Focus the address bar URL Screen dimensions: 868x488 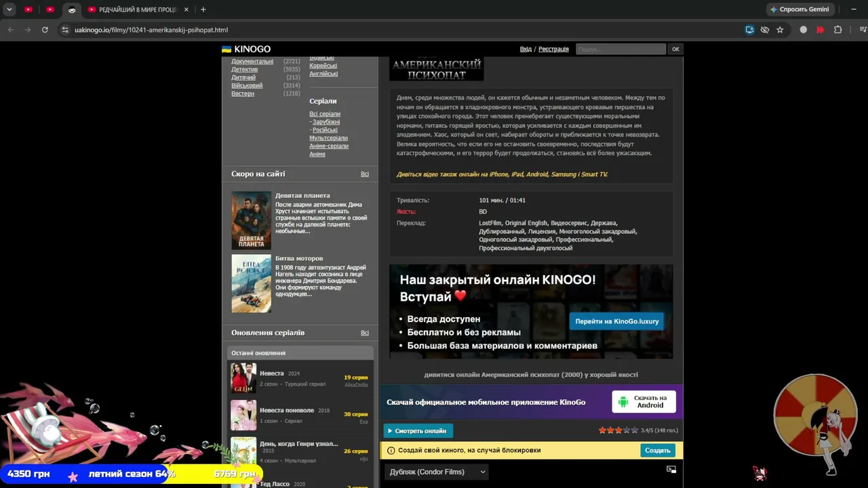[x=151, y=30]
